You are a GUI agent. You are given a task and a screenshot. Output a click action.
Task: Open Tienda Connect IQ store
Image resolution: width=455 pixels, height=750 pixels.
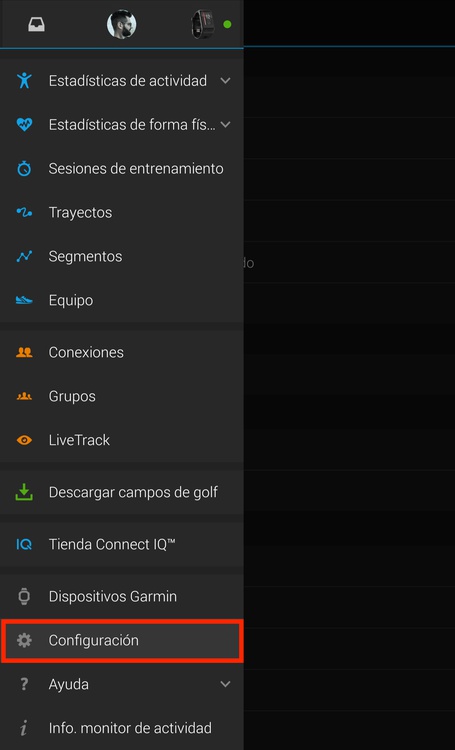[x=122, y=544]
